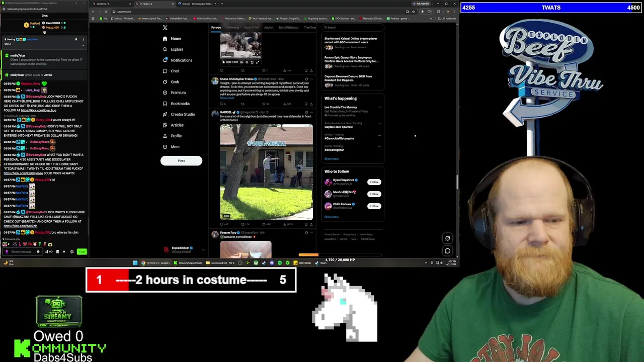Select the Kush N Tell tab

point(251,28)
